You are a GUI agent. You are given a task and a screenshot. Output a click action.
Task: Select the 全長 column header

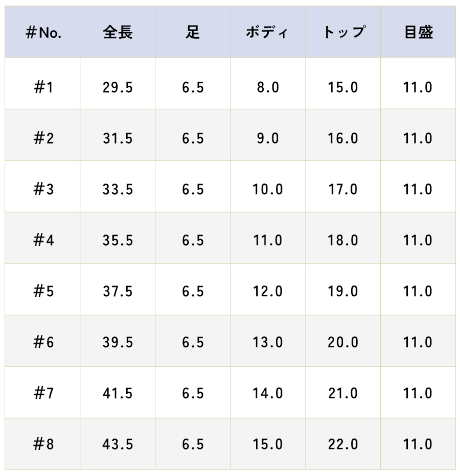click(x=118, y=32)
